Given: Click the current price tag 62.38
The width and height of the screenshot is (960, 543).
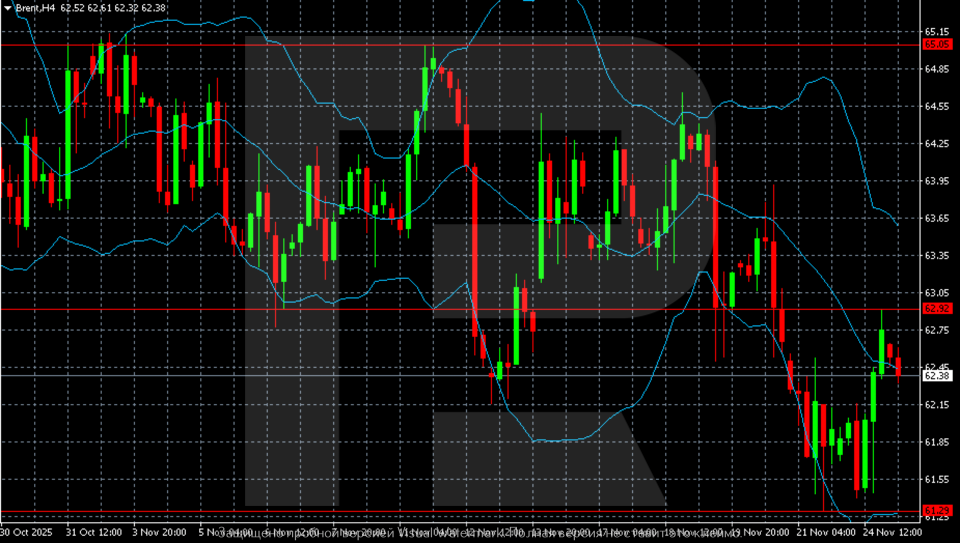Looking at the screenshot, I should coord(937,375).
